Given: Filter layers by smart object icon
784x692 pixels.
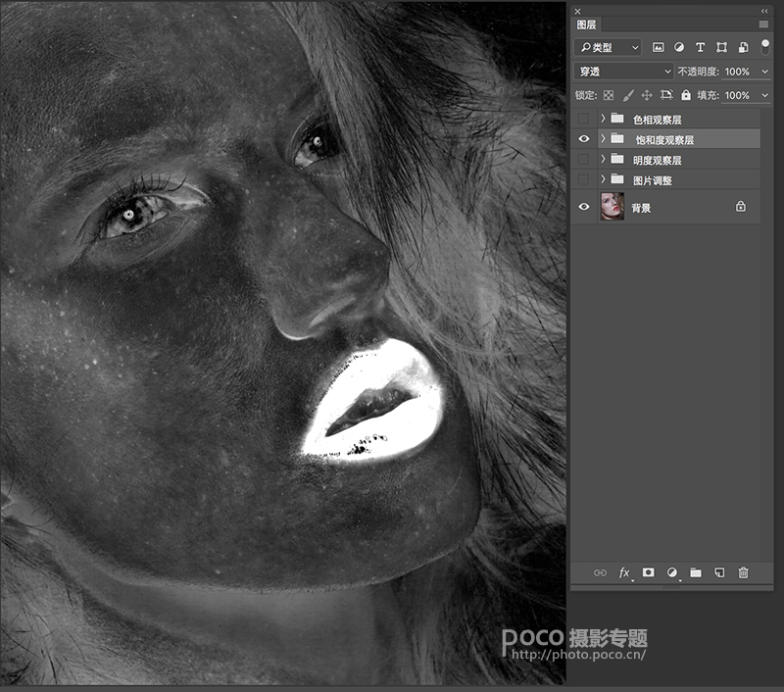Looking at the screenshot, I should pyautogui.click(x=744, y=47).
